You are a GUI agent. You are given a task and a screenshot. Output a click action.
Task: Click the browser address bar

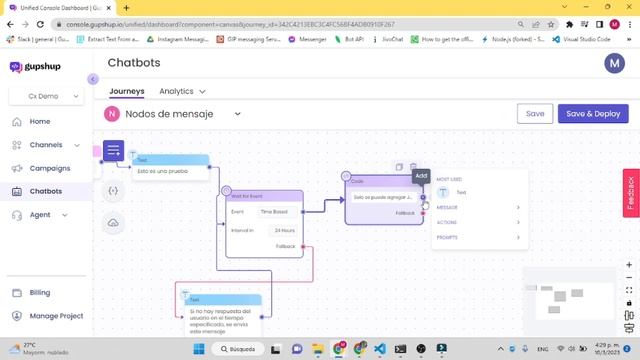pos(286,24)
